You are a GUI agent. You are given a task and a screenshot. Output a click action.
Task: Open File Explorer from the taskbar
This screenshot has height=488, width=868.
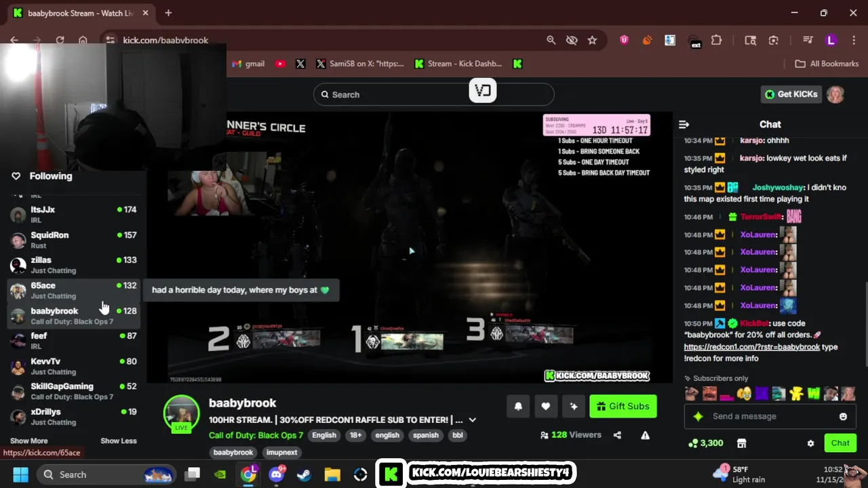[332, 474]
